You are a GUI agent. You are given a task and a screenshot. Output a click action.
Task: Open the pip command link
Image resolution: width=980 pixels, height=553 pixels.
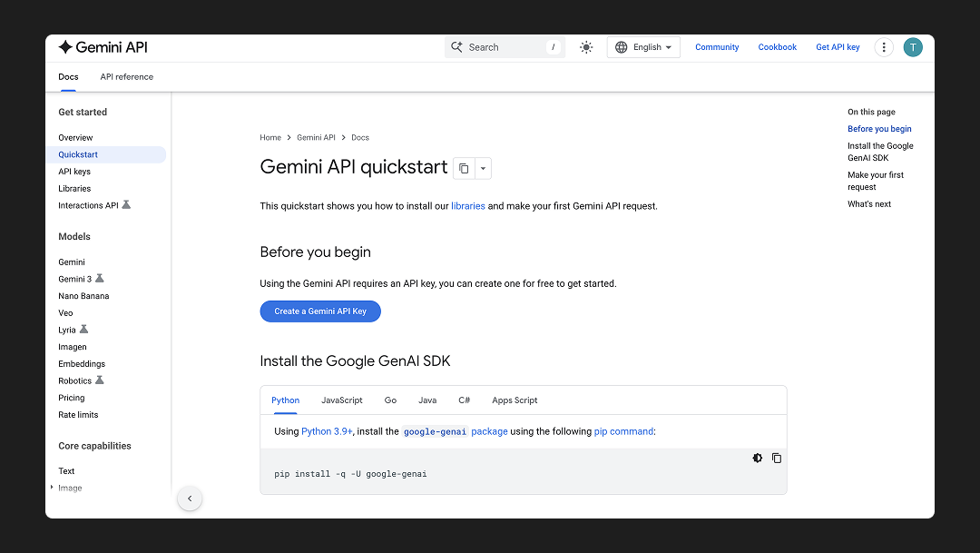[623, 431]
